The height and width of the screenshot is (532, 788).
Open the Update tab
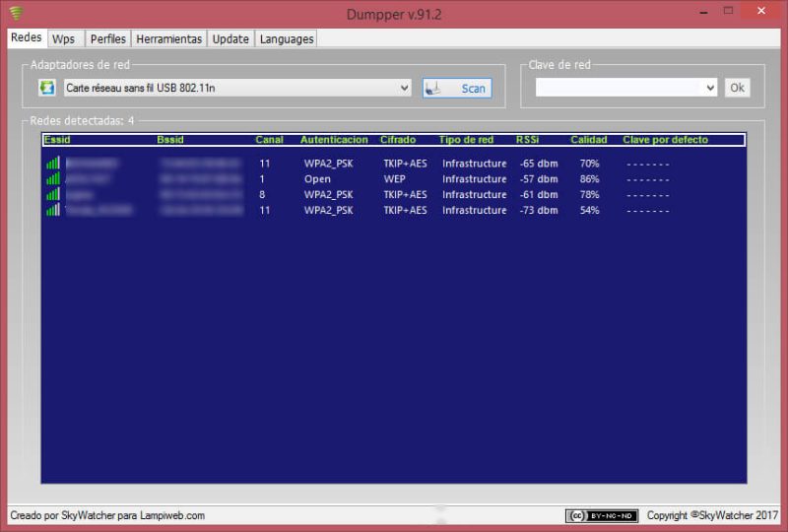230,39
